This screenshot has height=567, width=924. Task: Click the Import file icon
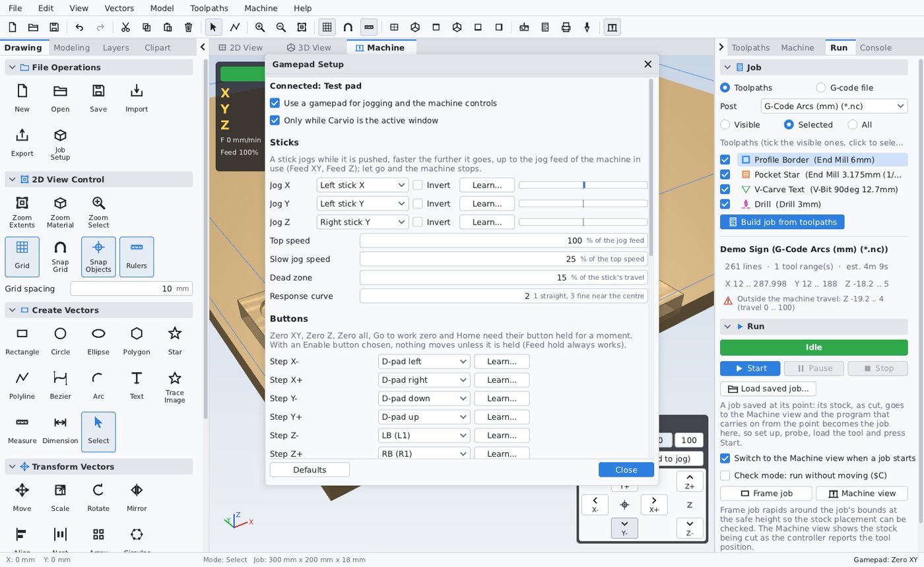point(136,98)
